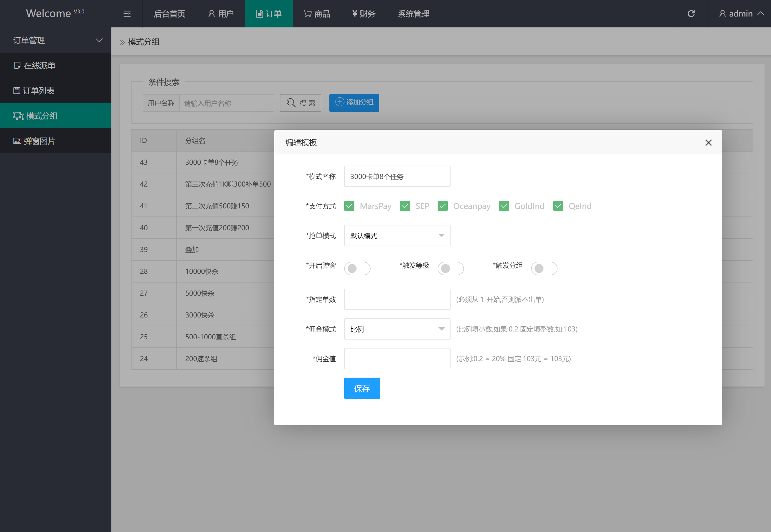Open the 佣金模式 dropdown
The height and width of the screenshot is (532, 771).
397,329
